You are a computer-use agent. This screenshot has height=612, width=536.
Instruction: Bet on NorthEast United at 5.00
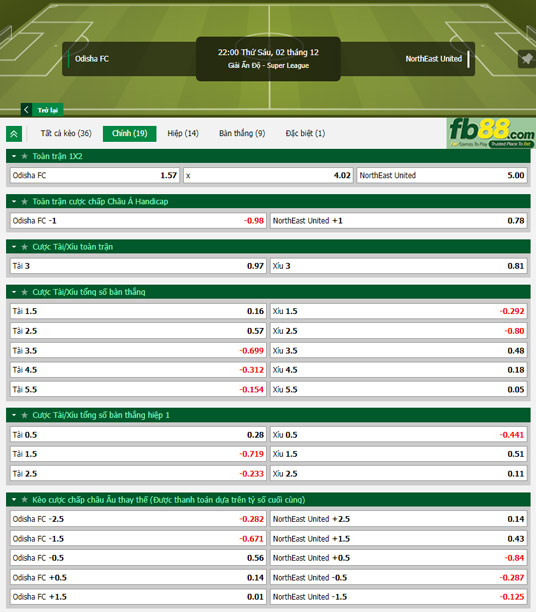point(442,175)
